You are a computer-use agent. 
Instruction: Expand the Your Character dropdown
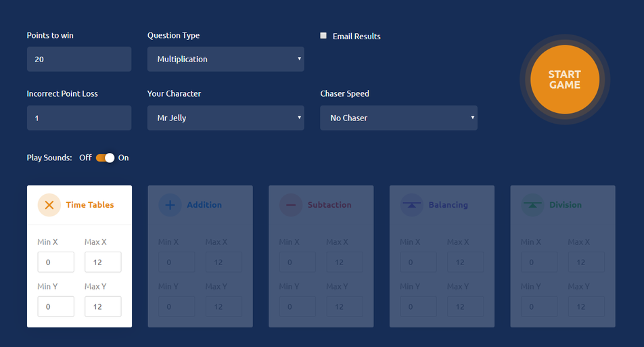tap(225, 118)
